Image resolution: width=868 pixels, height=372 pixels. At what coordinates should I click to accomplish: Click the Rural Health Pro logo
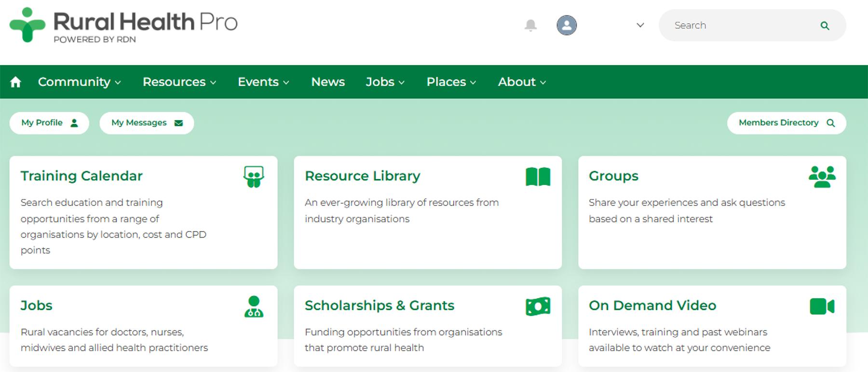tap(123, 25)
